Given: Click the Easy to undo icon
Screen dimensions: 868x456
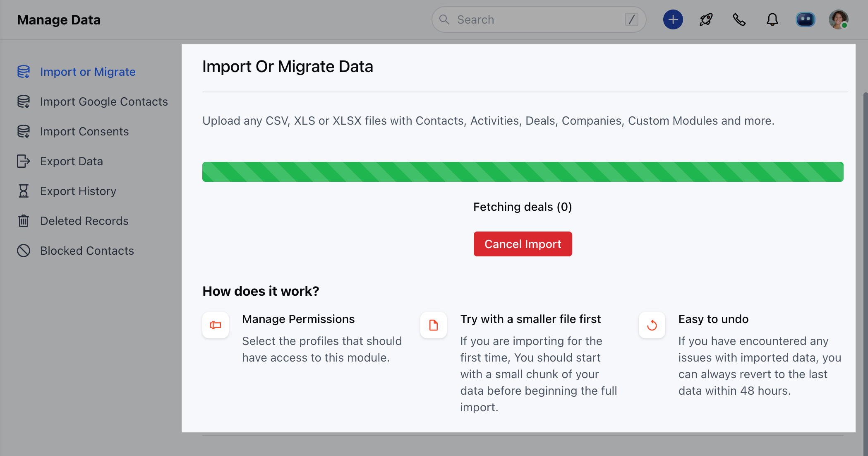Looking at the screenshot, I should click(652, 325).
